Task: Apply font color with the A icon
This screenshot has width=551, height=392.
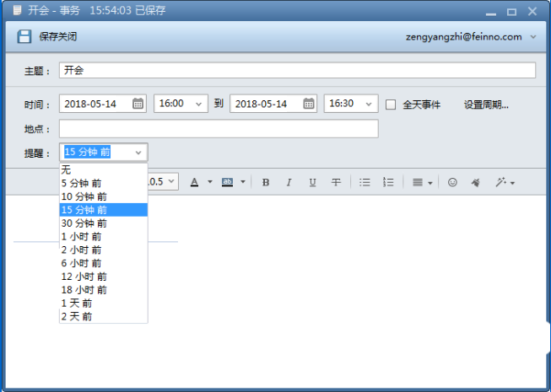Action: pyautogui.click(x=194, y=182)
